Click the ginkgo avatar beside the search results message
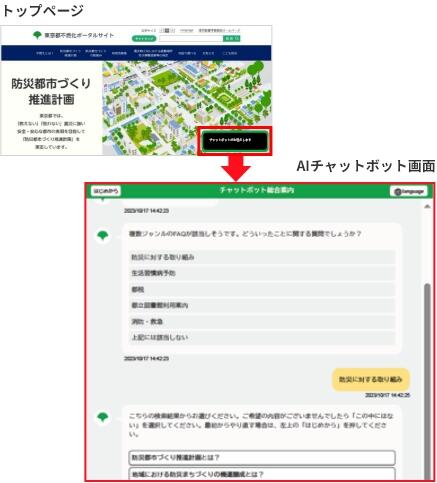 pos(103,417)
